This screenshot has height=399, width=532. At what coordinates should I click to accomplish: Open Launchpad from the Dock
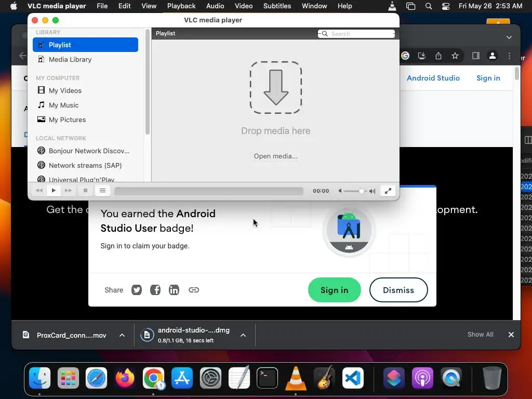(68, 378)
